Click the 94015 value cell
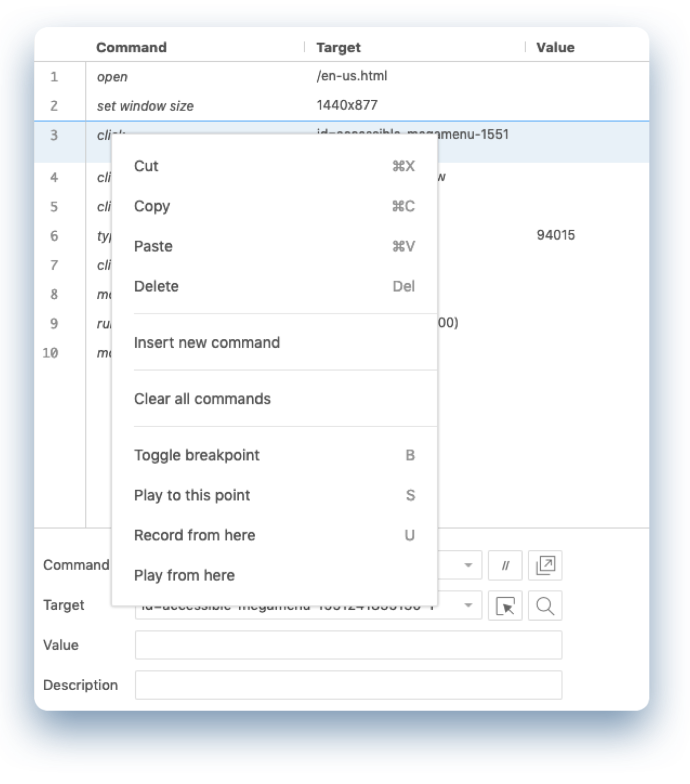Screen dimensions: 690x784 click(555, 235)
